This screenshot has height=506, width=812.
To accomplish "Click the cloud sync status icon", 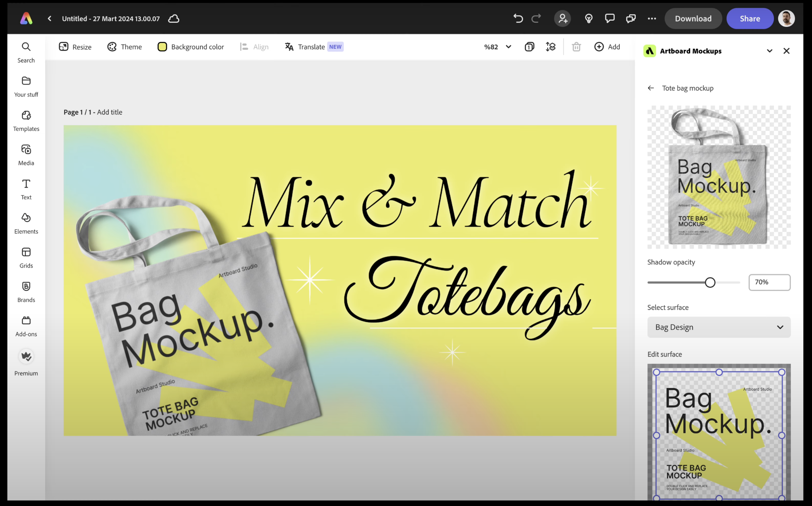I will tap(174, 19).
